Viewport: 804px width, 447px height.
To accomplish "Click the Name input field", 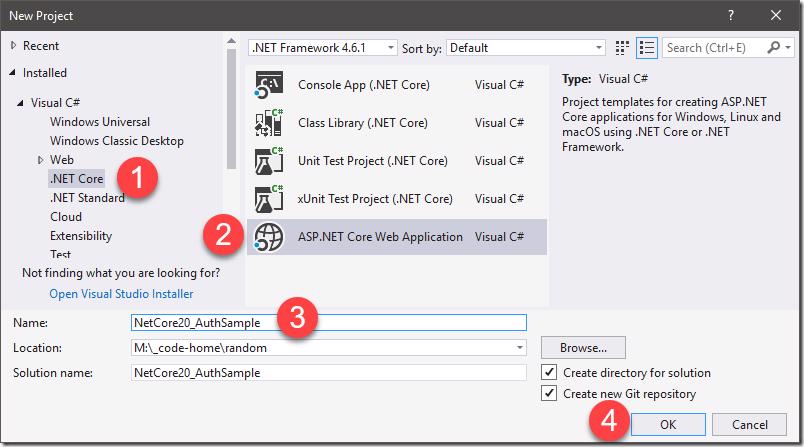I will pyautogui.click(x=329, y=322).
